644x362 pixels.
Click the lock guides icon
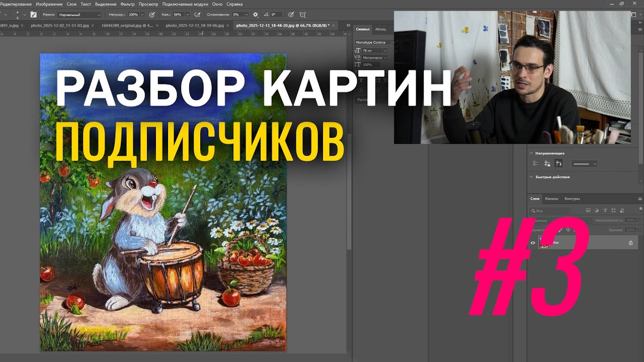(547, 163)
